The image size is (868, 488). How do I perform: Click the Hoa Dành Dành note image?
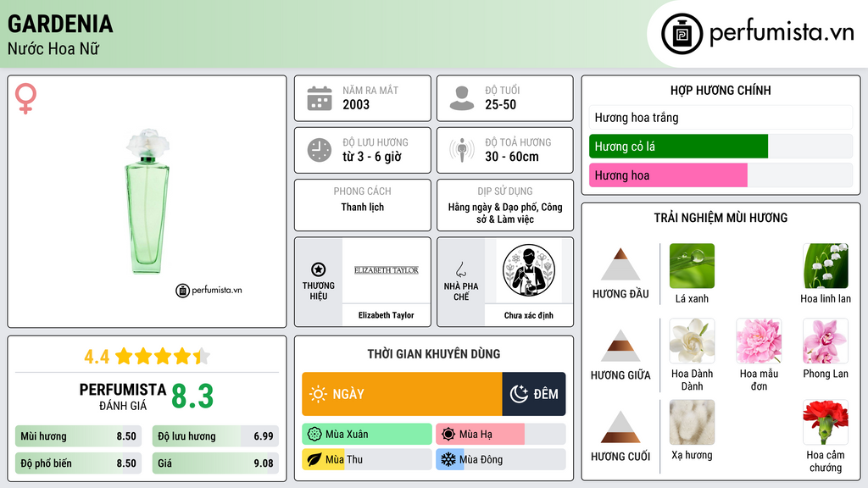point(692,341)
